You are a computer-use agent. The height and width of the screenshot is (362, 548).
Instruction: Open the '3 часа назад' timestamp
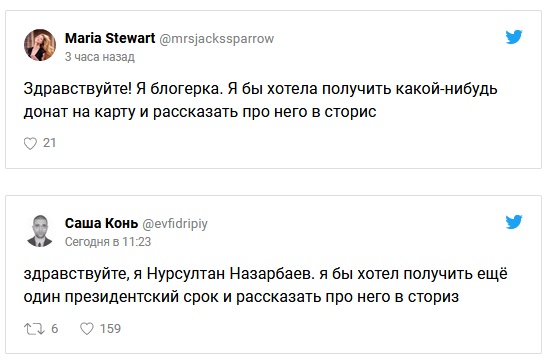point(100,57)
